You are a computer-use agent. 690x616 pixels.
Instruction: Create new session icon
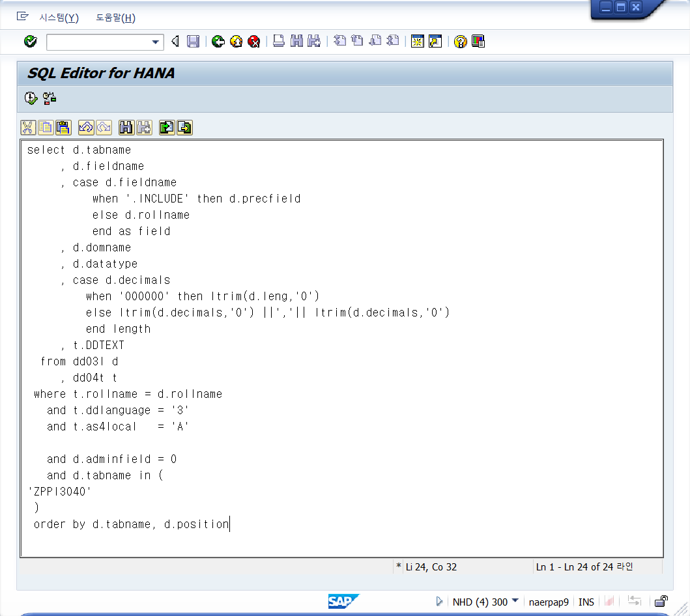coord(417,41)
